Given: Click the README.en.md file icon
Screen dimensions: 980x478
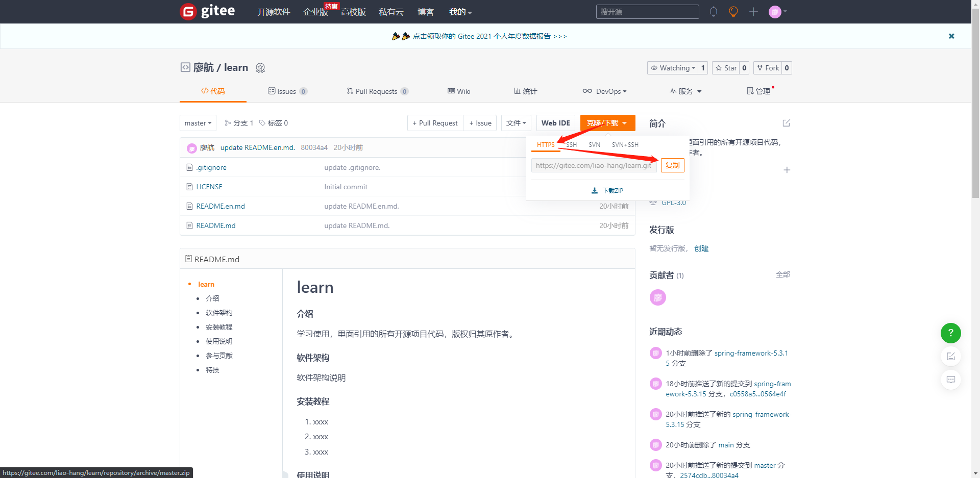Looking at the screenshot, I should click(x=189, y=206).
